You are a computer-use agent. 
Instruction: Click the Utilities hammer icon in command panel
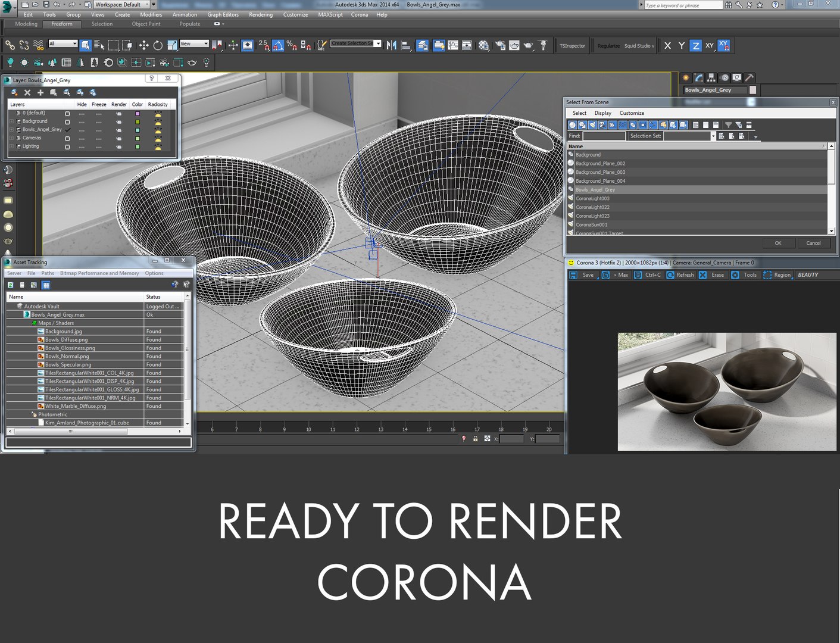(x=750, y=77)
